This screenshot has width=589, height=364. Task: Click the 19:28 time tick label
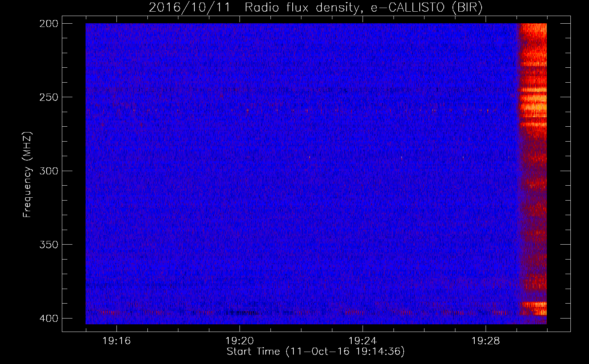(486, 341)
